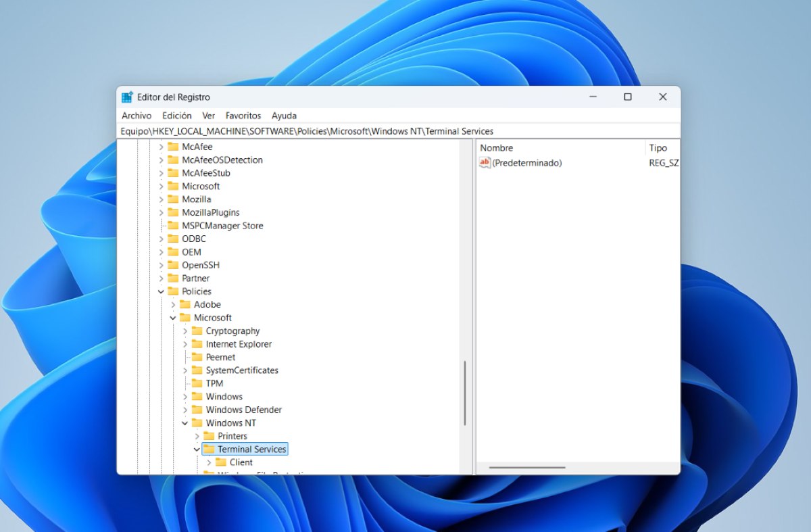811x532 pixels.
Task: Click the REG_SZ type cell
Action: coord(664,163)
